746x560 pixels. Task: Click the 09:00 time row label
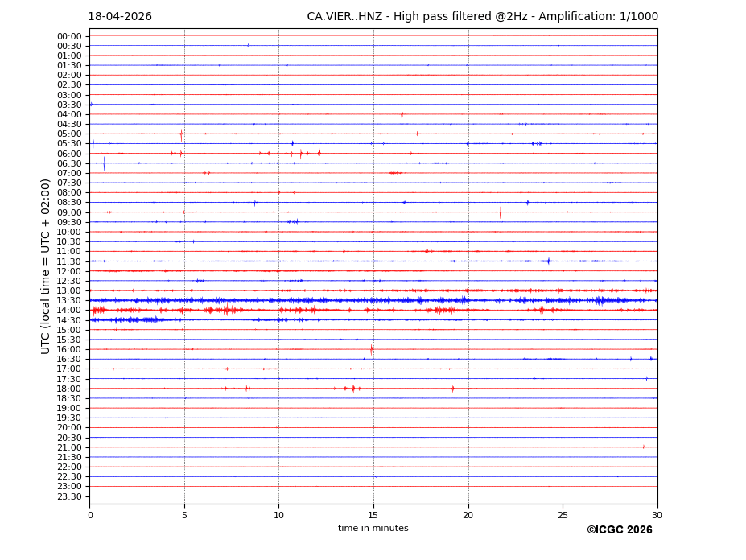pos(69,212)
